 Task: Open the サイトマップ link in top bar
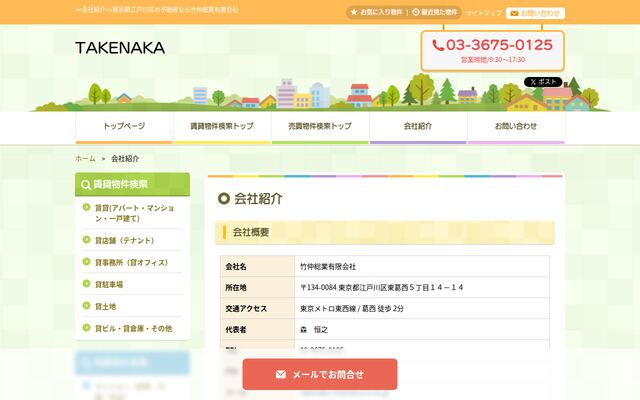[x=484, y=13]
